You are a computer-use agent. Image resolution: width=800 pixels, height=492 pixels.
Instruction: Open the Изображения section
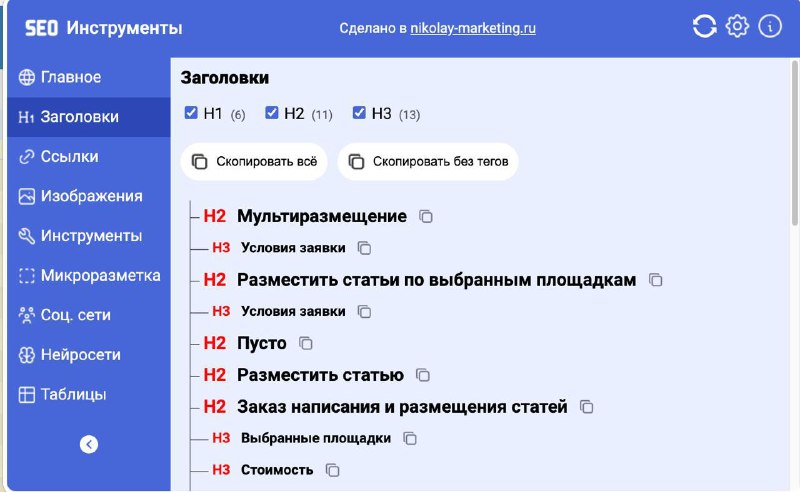pyautogui.click(x=89, y=196)
